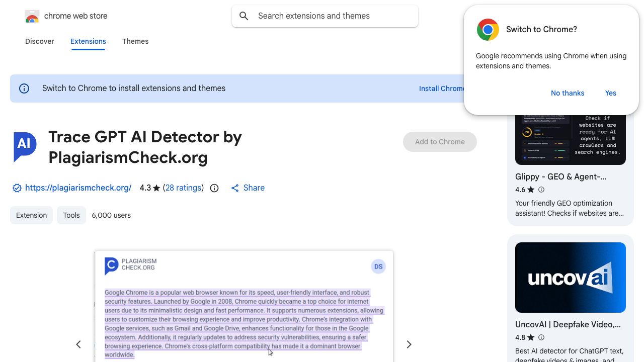Click the info icon beside Glippy 4.6 rating
The width and height of the screenshot is (644, 362).
coord(541,190)
